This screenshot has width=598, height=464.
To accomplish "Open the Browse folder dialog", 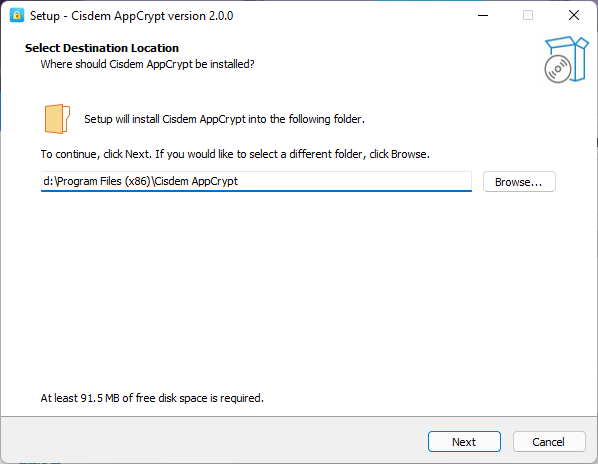I will point(519,182).
